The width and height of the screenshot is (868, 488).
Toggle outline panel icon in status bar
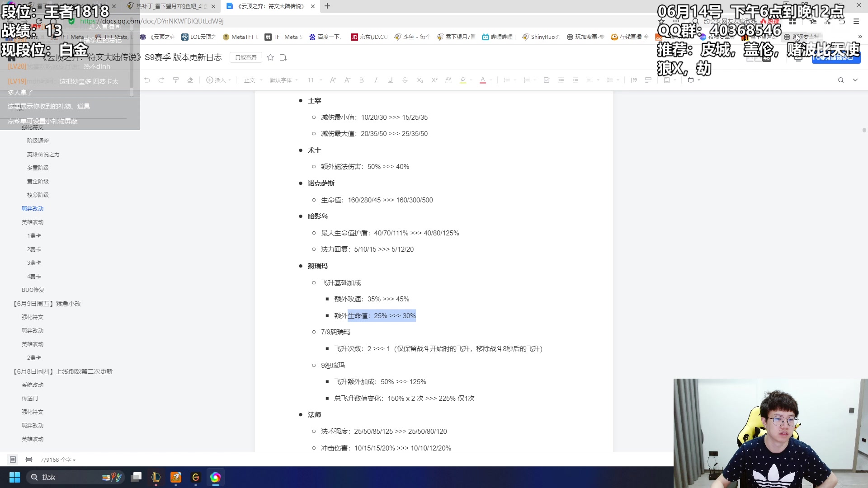point(13,460)
